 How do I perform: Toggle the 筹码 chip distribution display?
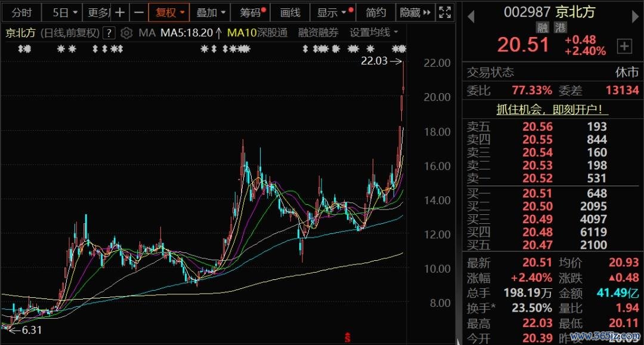click(x=252, y=13)
